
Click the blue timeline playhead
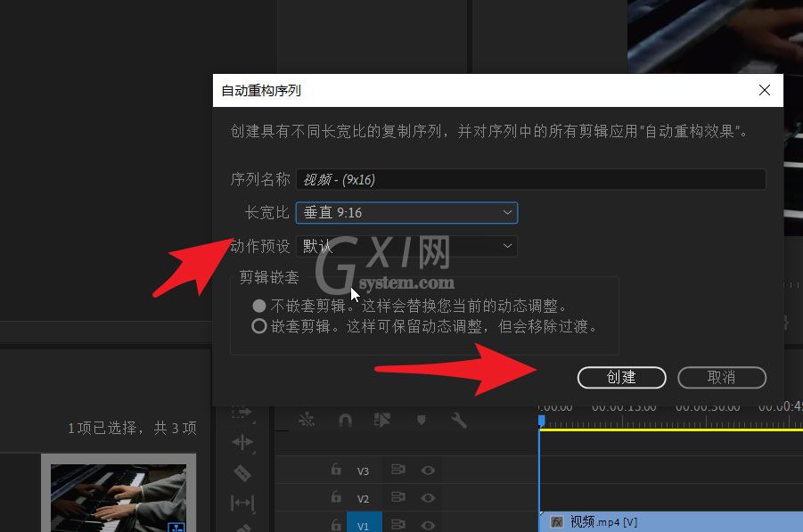click(541, 421)
